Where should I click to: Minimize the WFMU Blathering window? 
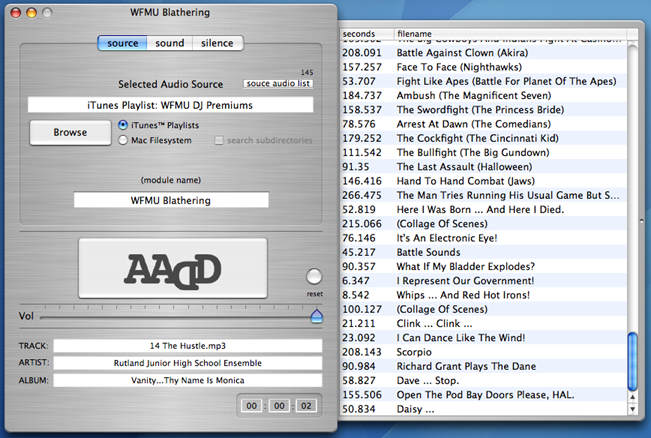(x=32, y=13)
